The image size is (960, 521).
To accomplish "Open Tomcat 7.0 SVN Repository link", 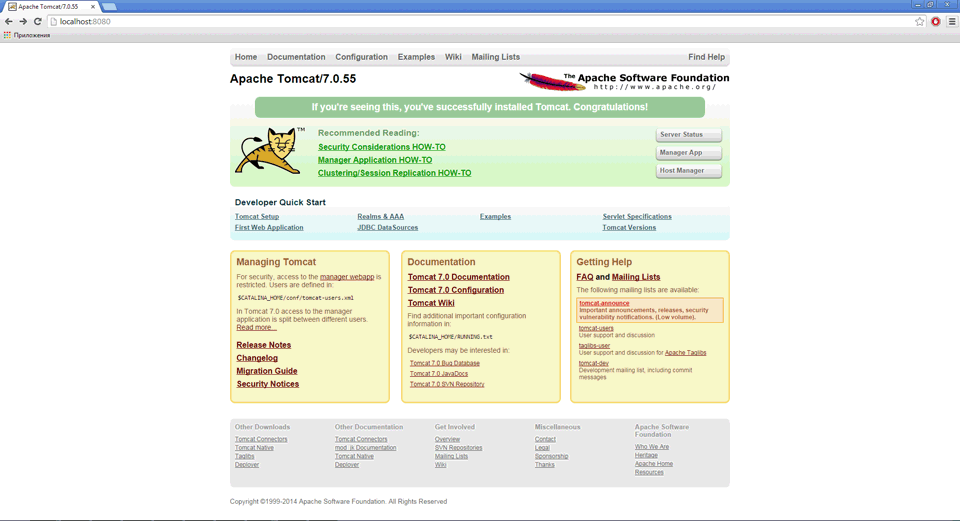I will point(447,384).
